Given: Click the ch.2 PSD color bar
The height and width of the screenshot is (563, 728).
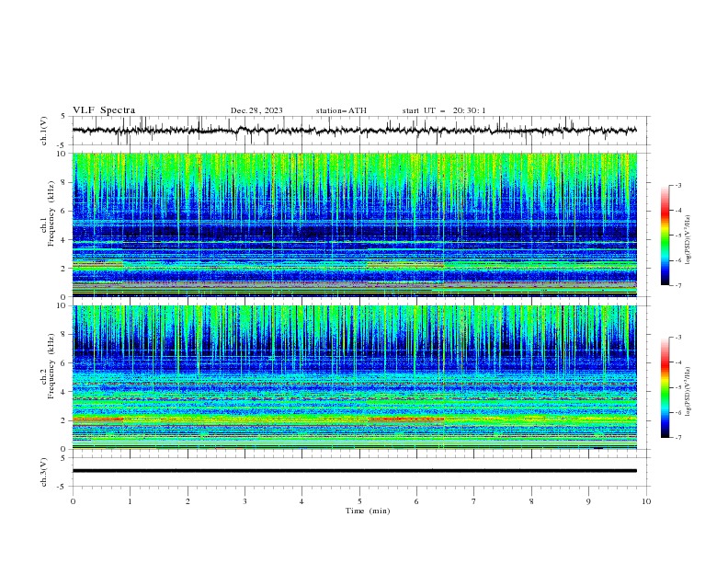Looking at the screenshot, I should [x=665, y=387].
